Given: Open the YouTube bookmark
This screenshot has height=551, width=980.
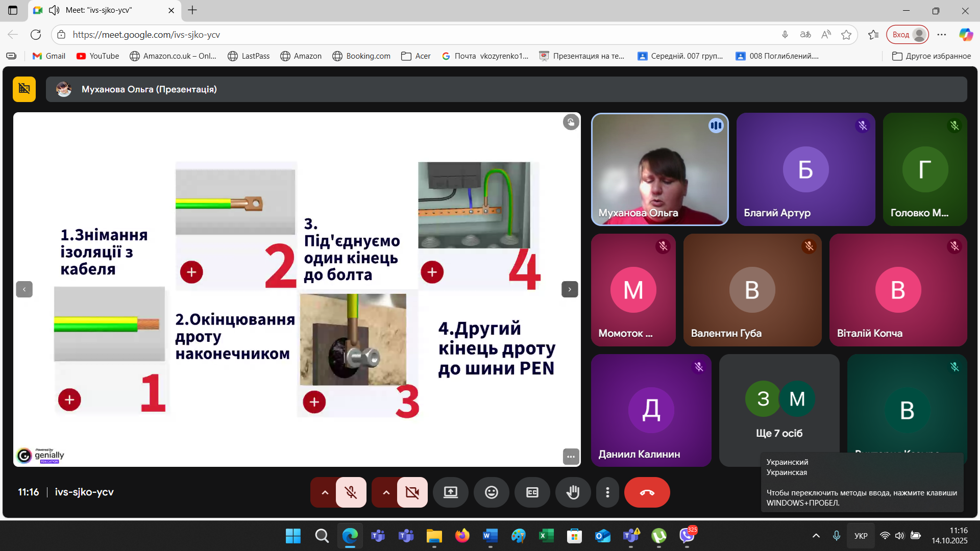Looking at the screenshot, I should (97, 56).
